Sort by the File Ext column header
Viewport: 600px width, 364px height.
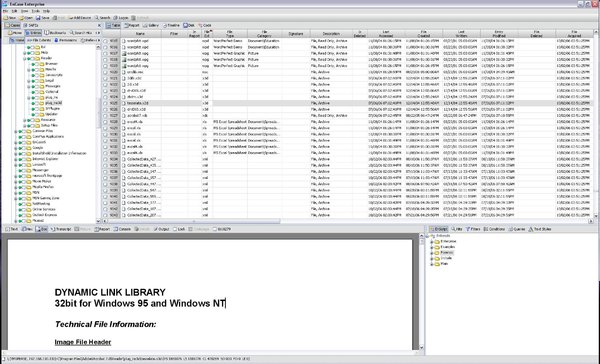pos(207,34)
